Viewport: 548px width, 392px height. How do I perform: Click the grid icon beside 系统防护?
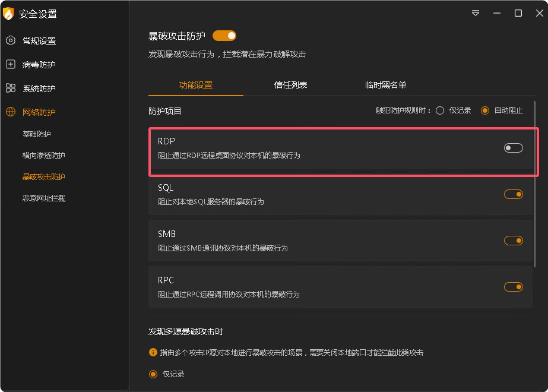[x=11, y=88]
